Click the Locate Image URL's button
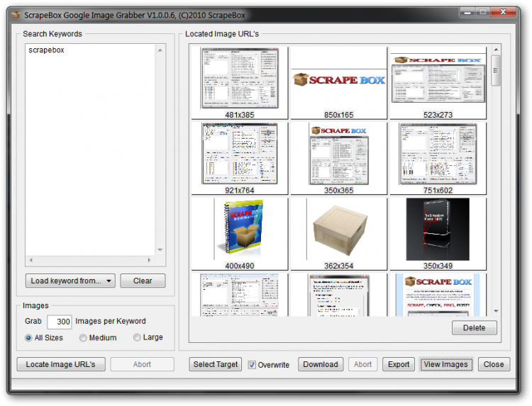The width and height of the screenshot is (532, 406). coord(61,364)
